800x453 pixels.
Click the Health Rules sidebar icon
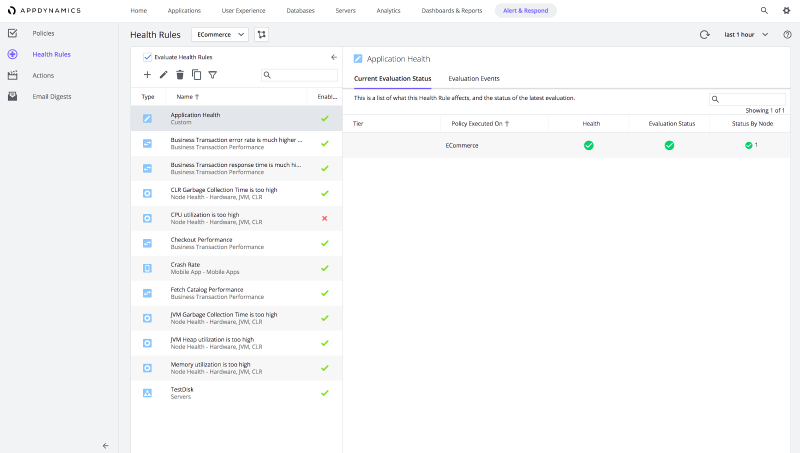pos(13,54)
